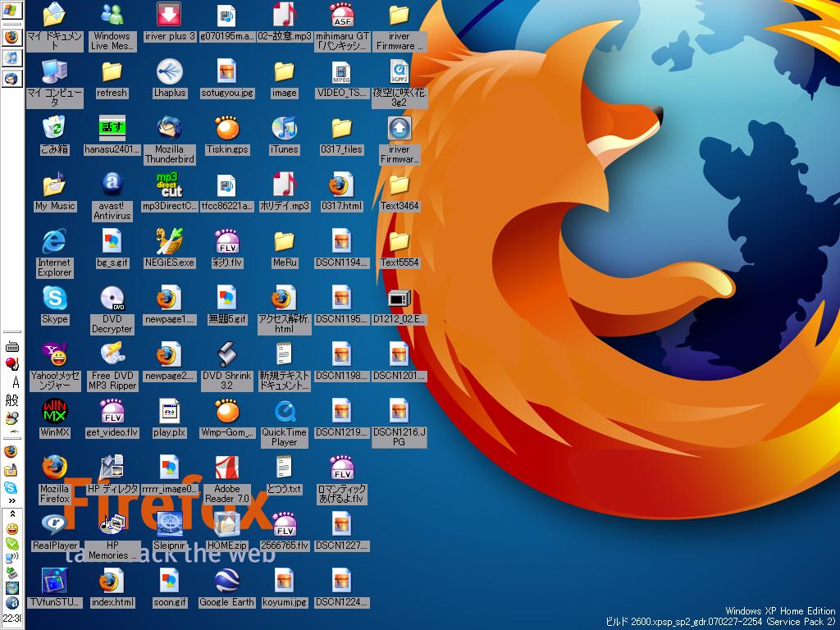Select the WinMX desktop icon
Viewport: 840px width, 630px height.
click(55, 418)
